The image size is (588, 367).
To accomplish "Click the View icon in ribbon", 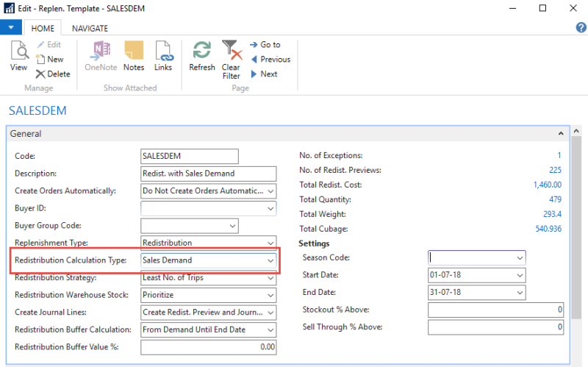I will 18,55.
